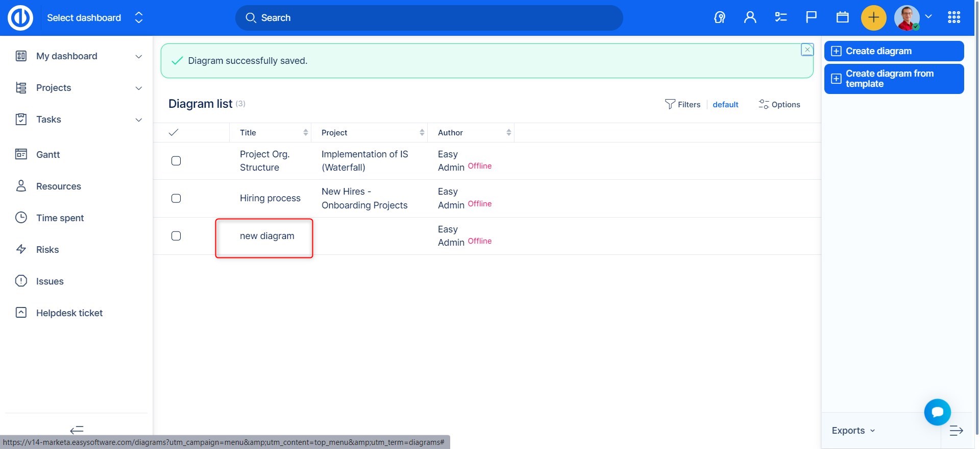Screen dimensions: 980x449
Task: Click the yellow plus quick-add button
Action: point(873,18)
